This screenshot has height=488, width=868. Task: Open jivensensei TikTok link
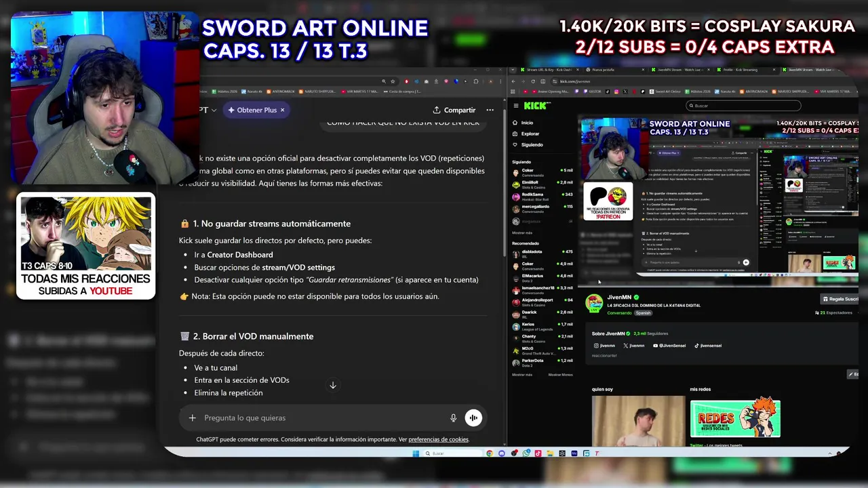pos(708,346)
